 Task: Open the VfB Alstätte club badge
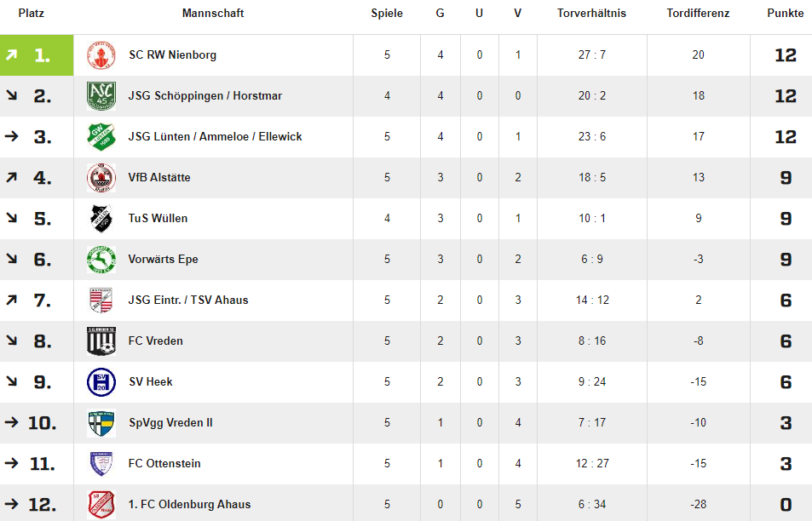(x=101, y=177)
